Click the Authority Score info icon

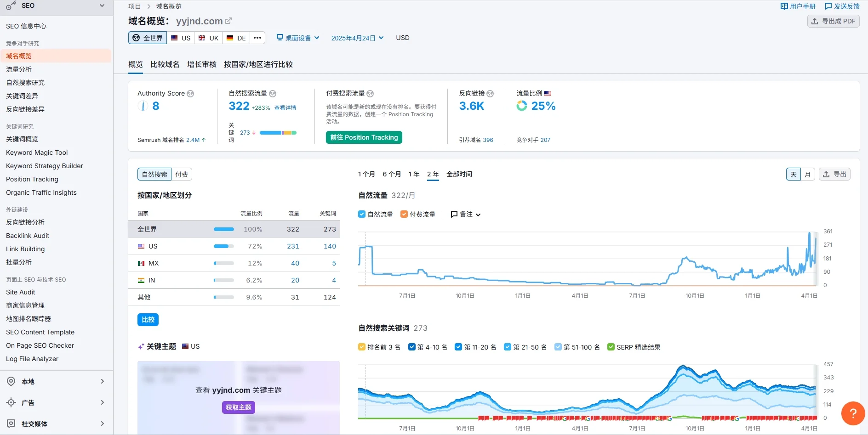[190, 94]
